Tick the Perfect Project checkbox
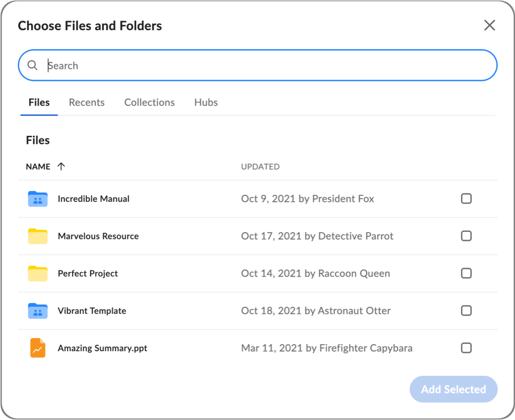This screenshot has width=515, height=420. pyautogui.click(x=466, y=274)
